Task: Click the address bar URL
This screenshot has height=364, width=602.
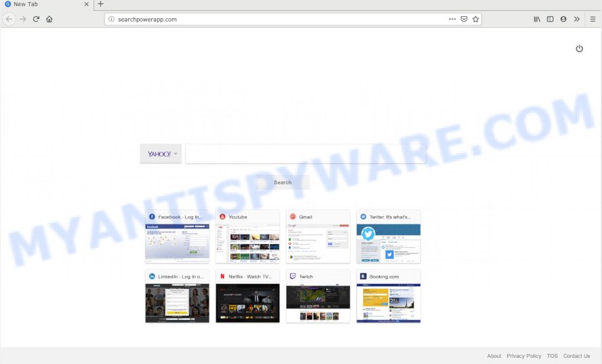Action: click(147, 19)
